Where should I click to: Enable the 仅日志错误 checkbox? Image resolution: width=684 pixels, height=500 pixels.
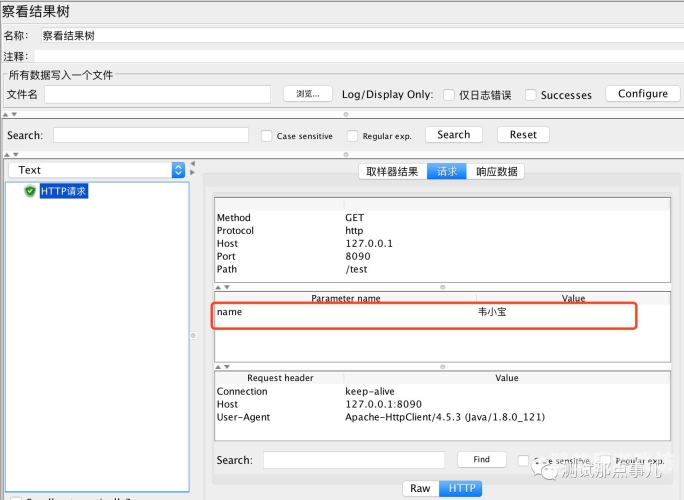(x=449, y=95)
